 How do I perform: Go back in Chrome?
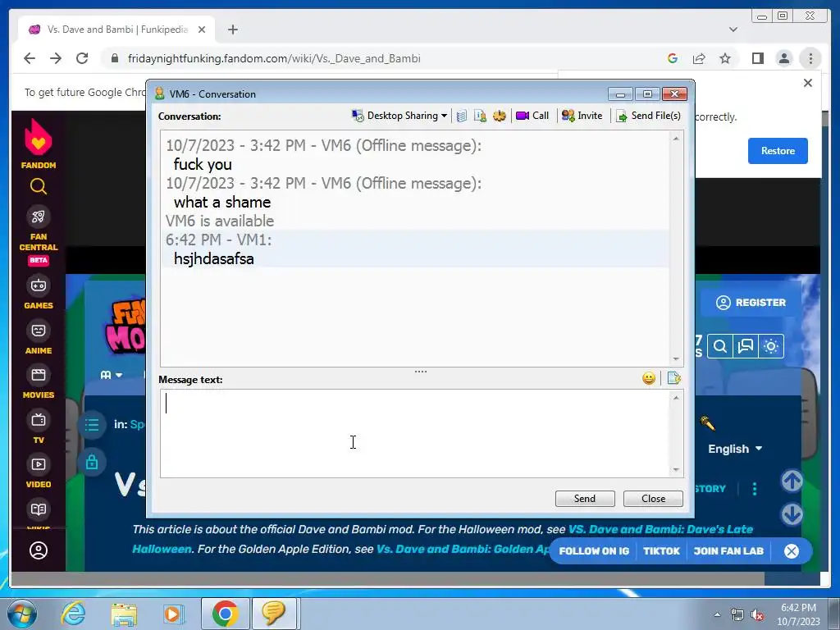(x=30, y=58)
